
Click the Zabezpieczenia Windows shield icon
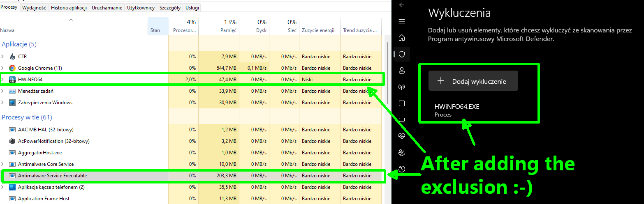tap(12, 103)
